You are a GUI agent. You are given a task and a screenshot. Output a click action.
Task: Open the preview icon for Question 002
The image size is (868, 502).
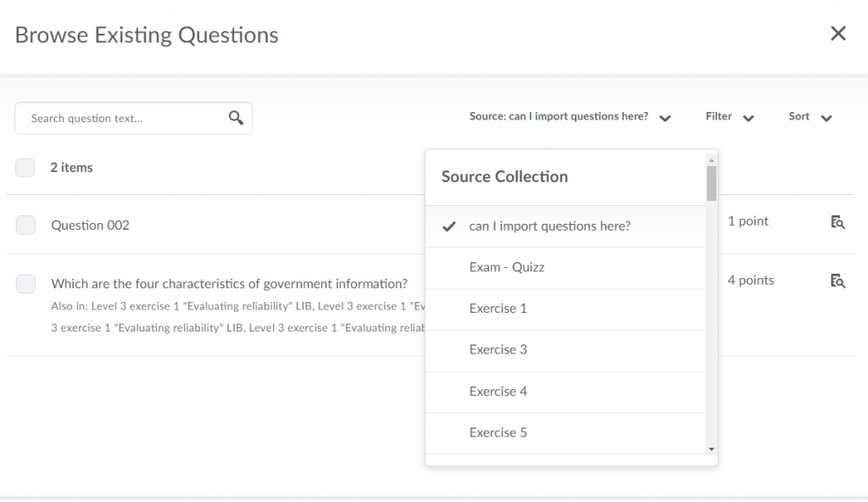[x=837, y=222]
